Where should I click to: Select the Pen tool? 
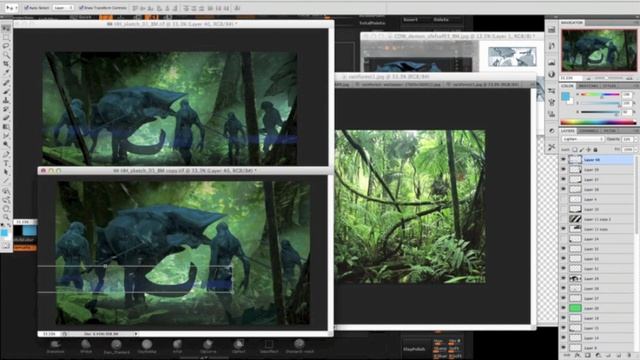(6, 154)
